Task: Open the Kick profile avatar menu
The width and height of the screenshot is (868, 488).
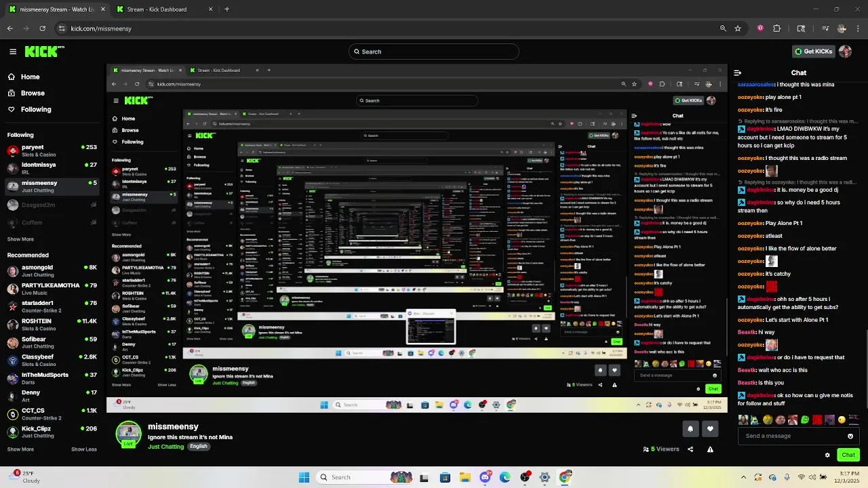Action: coord(845,52)
